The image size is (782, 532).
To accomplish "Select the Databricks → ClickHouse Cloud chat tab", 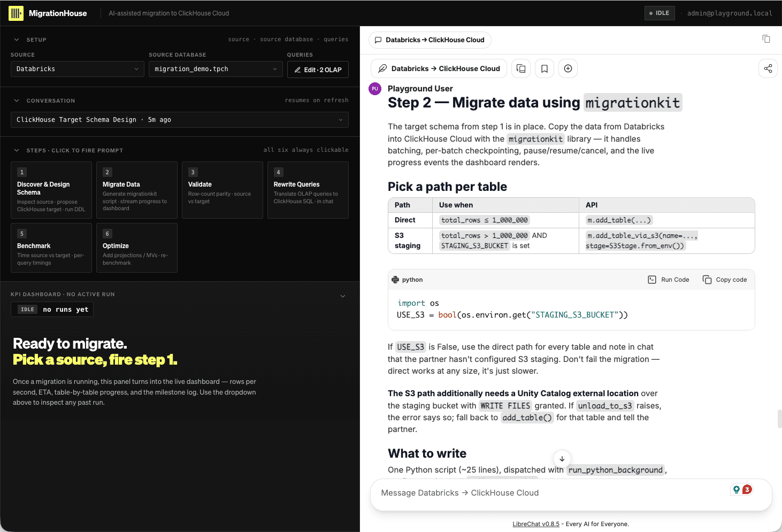I will [x=430, y=40].
